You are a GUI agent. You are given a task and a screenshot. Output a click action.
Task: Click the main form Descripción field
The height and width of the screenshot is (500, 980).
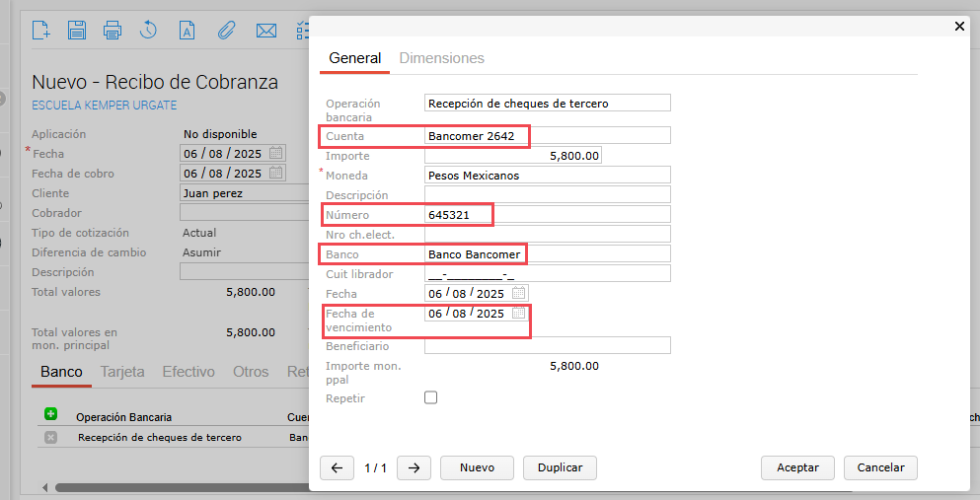pos(245,272)
